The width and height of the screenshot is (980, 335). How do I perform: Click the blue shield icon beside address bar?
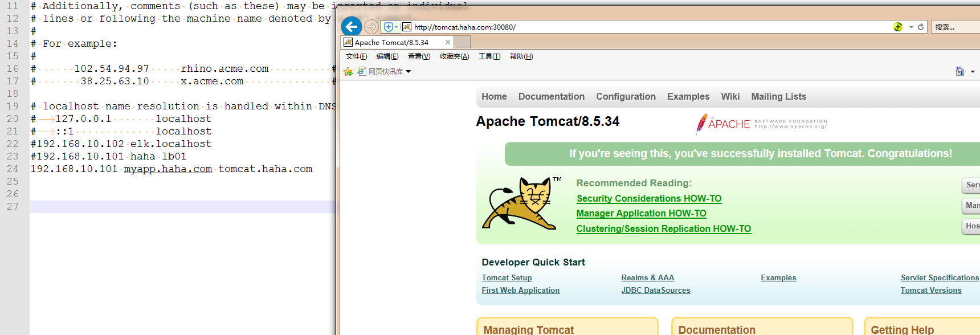[x=389, y=27]
